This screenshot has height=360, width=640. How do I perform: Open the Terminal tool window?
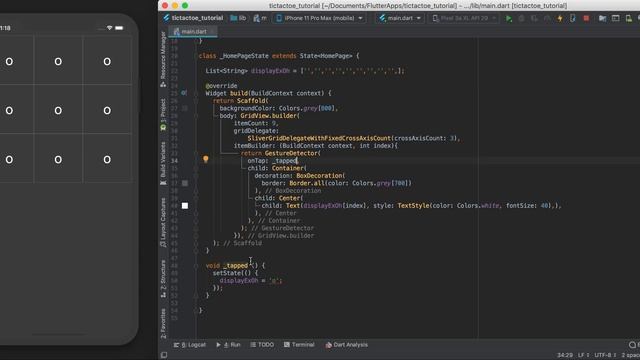(299, 345)
